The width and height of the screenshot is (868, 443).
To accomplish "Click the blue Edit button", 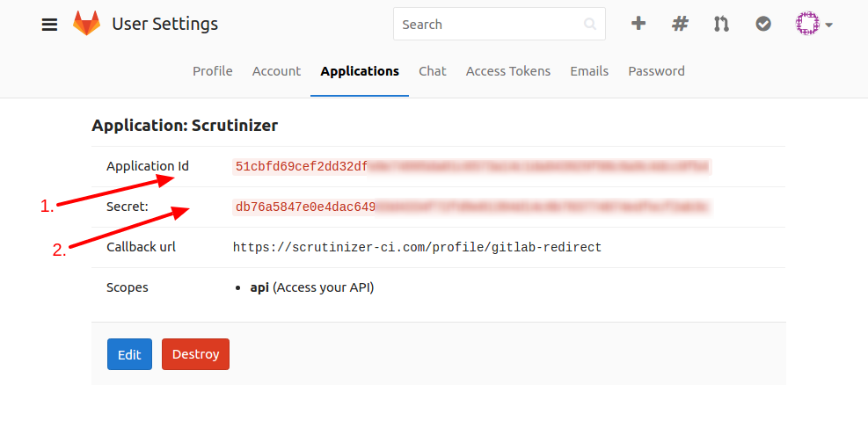I will pyautogui.click(x=129, y=354).
